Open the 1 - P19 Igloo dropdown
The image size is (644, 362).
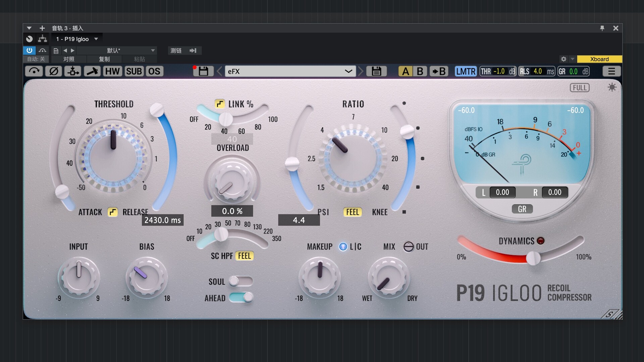pyautogui.click(x=77, y=39)
